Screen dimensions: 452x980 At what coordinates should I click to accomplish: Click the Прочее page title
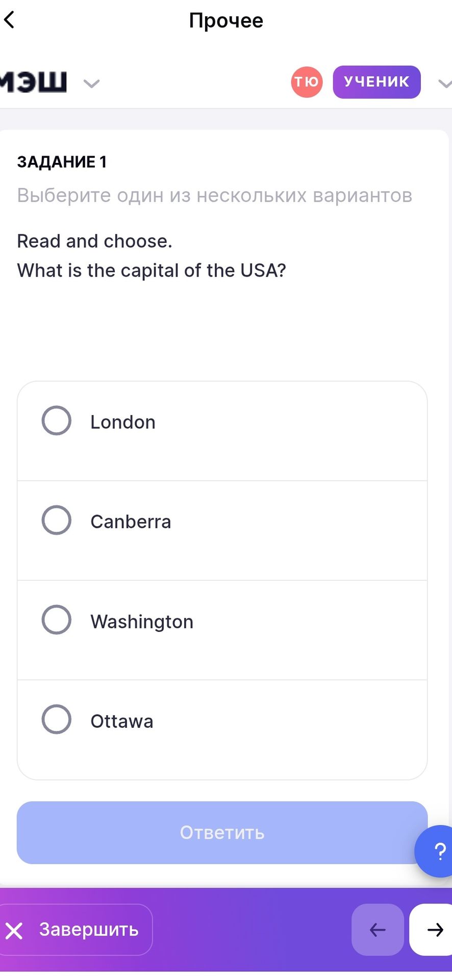pos(226,20)
